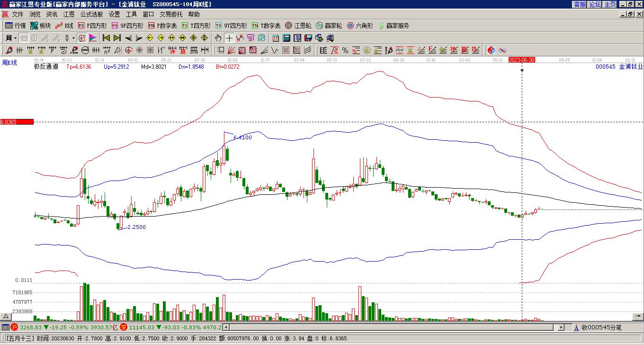
Task: Open the 窗口 menu
Action: click(148, 15)
